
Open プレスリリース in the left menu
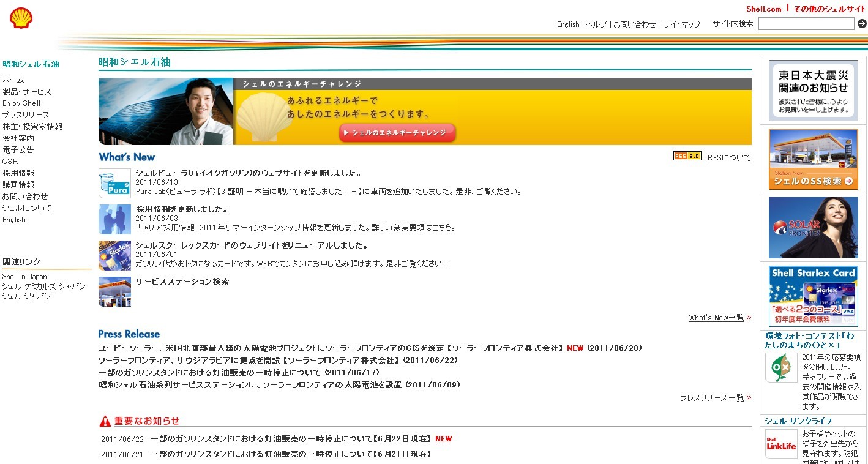coord(26,115)
